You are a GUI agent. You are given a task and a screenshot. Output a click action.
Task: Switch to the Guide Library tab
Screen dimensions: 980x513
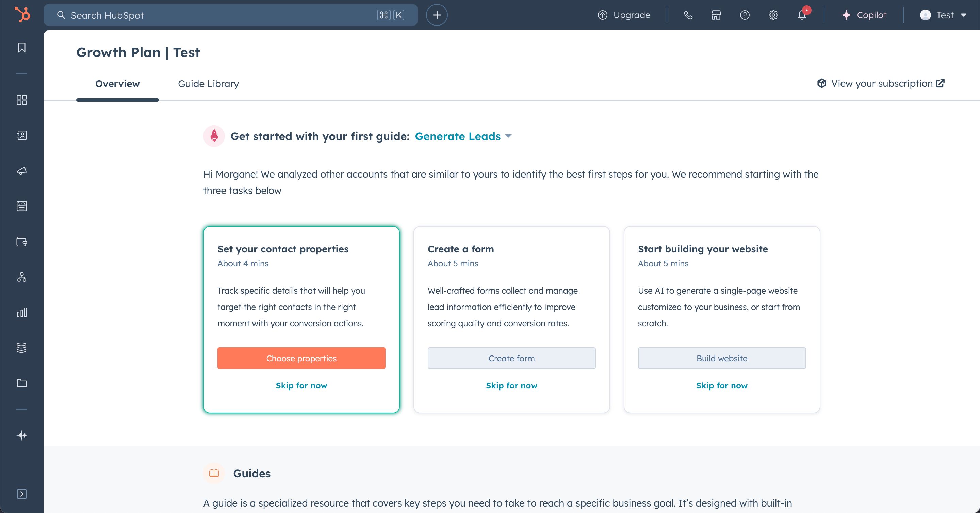[x=209, y=84]
